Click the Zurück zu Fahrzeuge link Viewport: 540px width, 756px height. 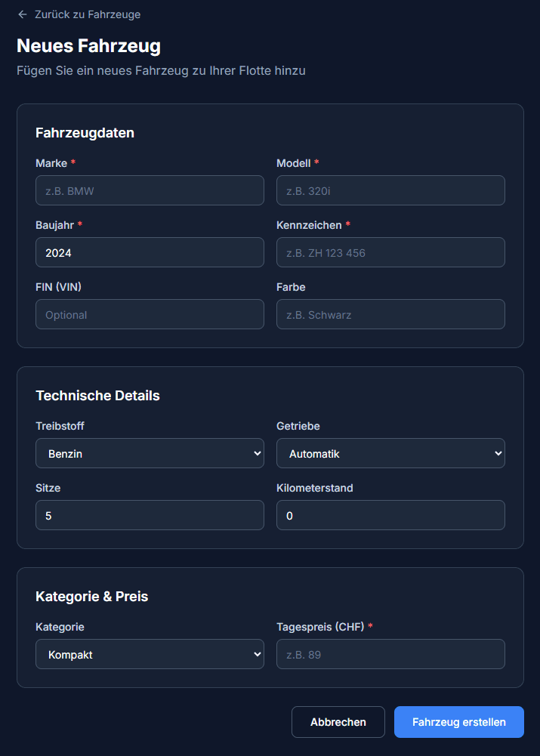coord(79,14)
